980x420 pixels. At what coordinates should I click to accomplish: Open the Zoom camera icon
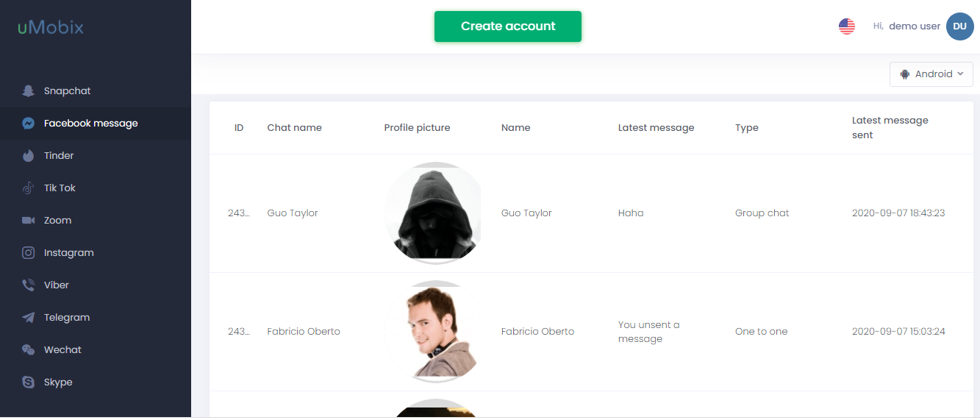28,221
